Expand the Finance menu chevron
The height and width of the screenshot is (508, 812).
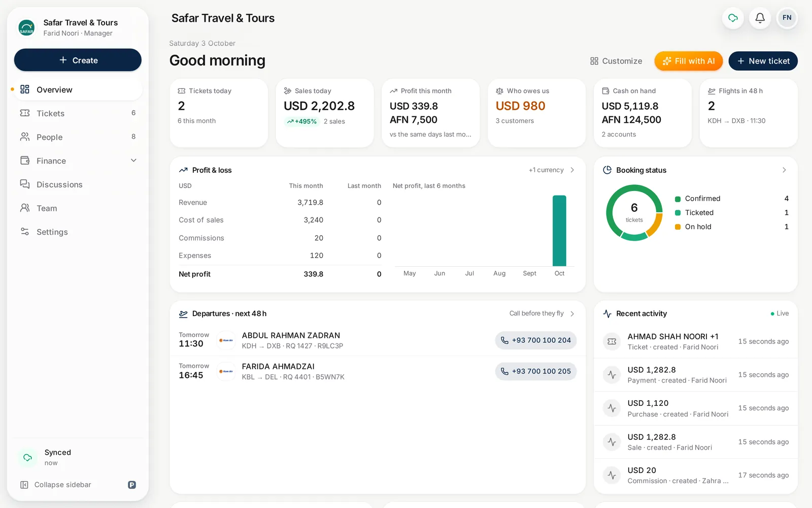click(x=133, y=161)
